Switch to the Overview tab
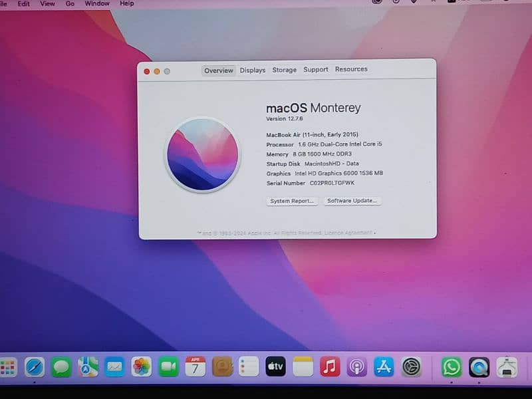This screenshot has width=532, height=399. click(x=219, y=70)
